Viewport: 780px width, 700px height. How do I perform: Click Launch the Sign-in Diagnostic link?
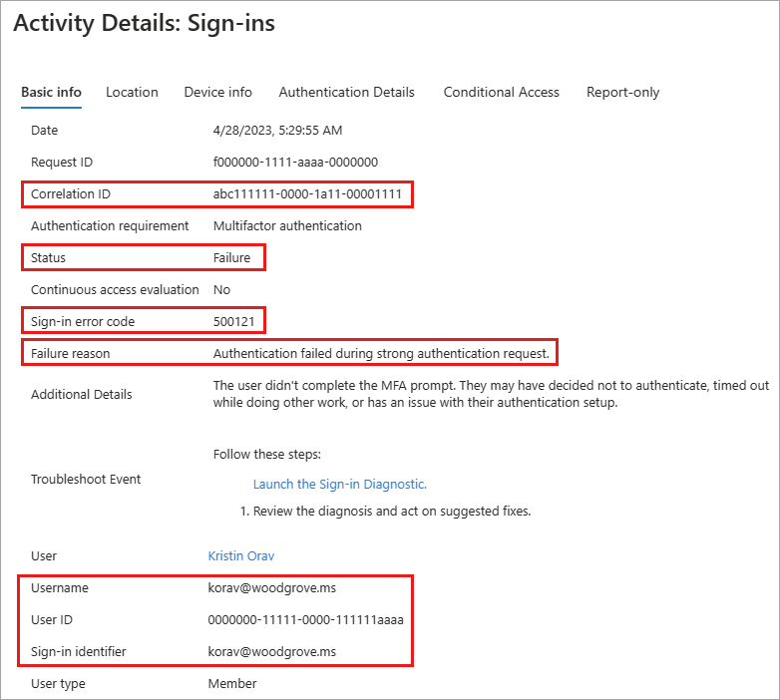point(339,484)
